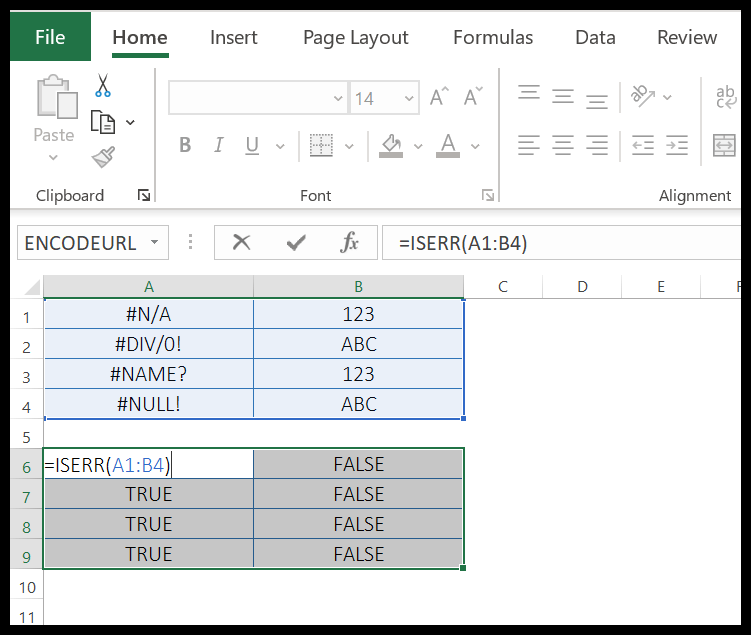Open the font size dropdown

(408, 99)
